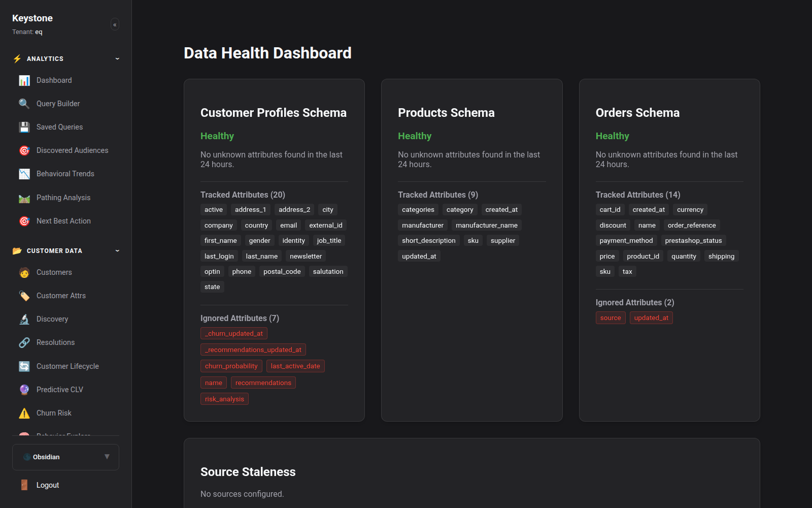Click the last_active_date ignored tag
Screen dimensions: 812x508
pyautogui.click(x=295, y=366)
